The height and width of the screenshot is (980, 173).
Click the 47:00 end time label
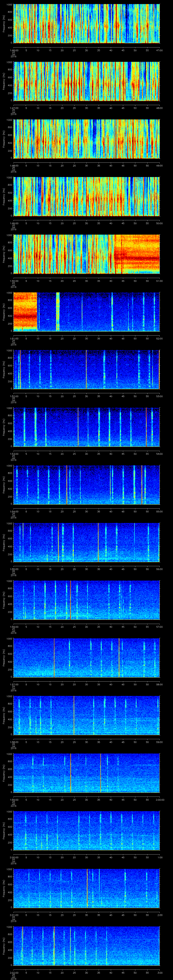(160, 50)
